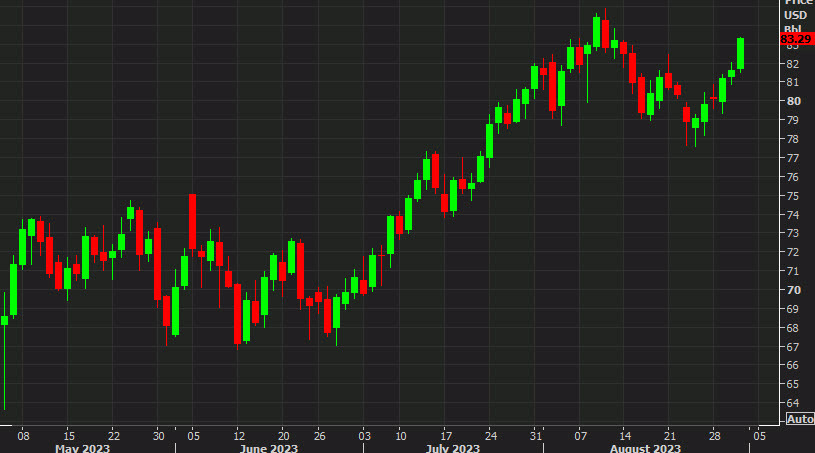Click the 64 price axis label
This screenshot has width=815, height=453.
[x=793, y=403]
